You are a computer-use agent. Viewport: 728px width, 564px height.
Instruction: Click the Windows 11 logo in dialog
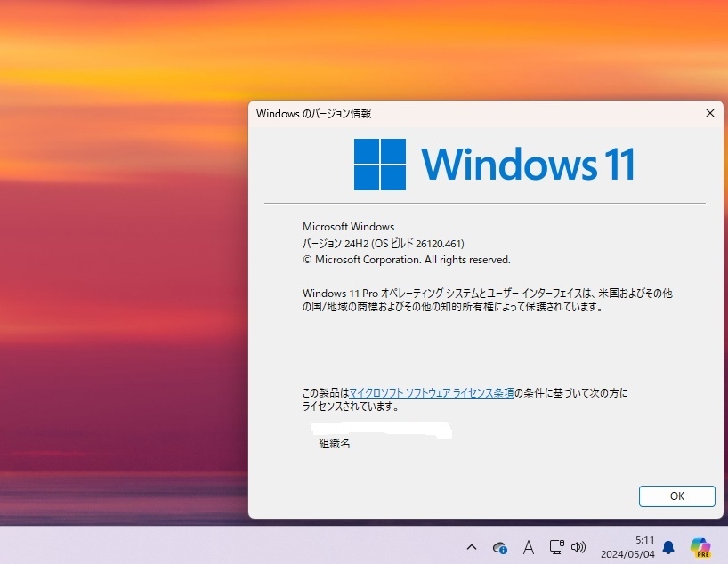coord(380,165)
